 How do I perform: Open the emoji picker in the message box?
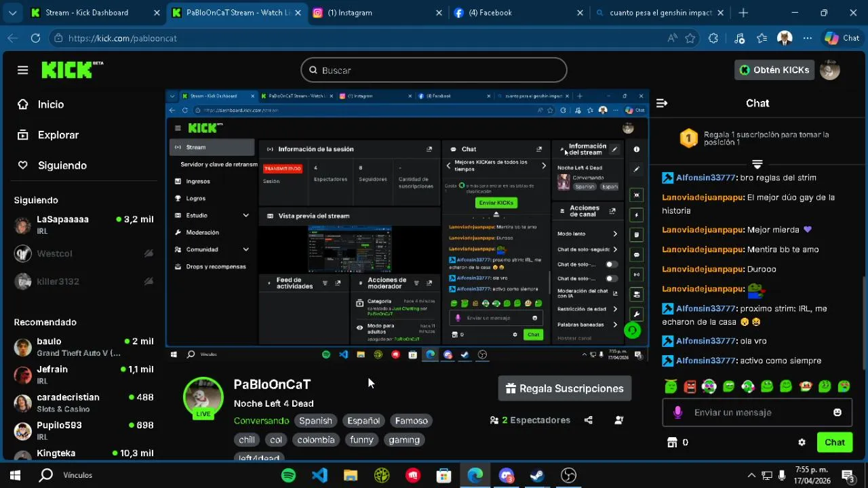pos(837,412)
